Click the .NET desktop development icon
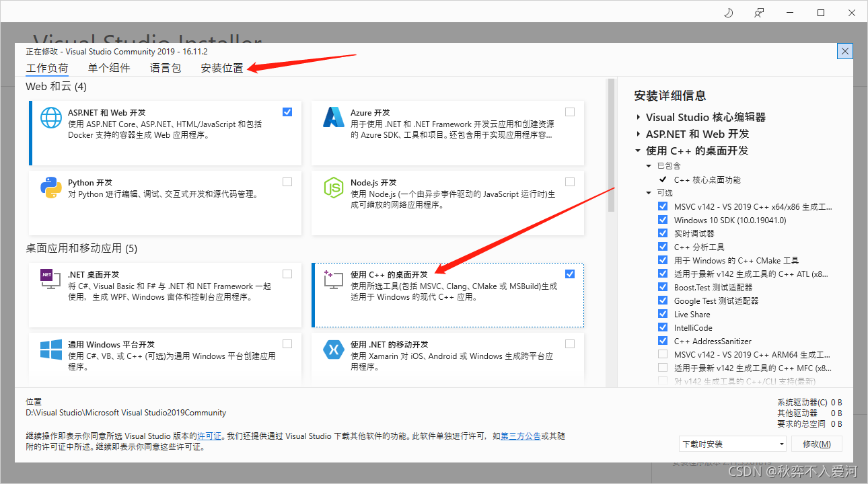 coord(51,279)
